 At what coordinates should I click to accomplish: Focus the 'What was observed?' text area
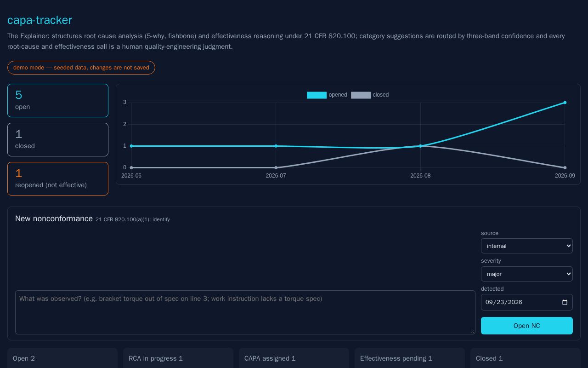tap(245, 312)
